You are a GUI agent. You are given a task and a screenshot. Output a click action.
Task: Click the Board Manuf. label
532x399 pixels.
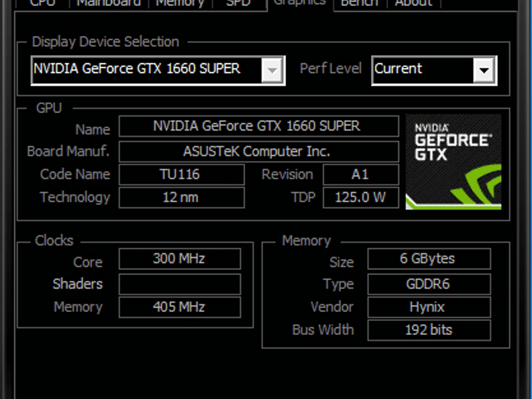pyautogui.click(x=68, y=151)
